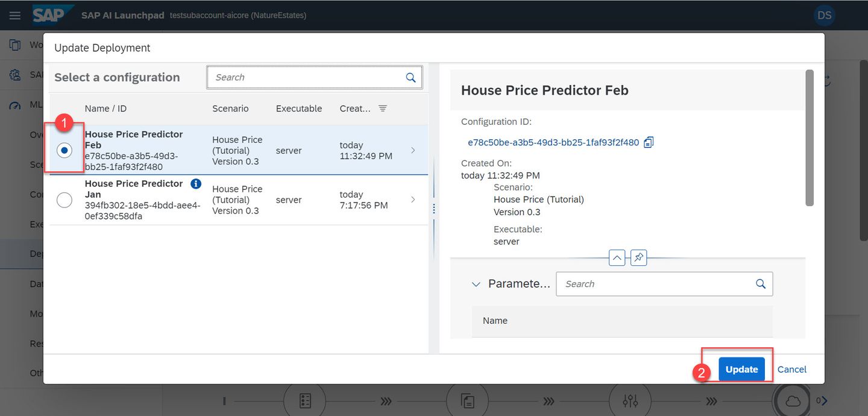Click the Scenario column header
868x416 pixels.
230,109
